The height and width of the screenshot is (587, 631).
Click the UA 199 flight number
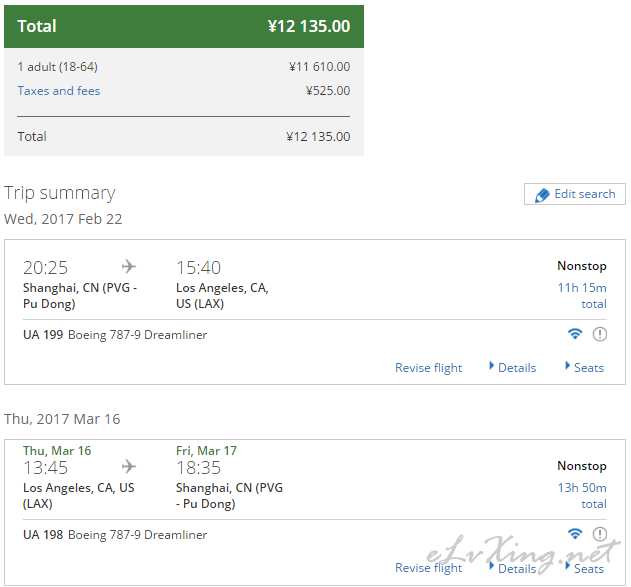43,335
